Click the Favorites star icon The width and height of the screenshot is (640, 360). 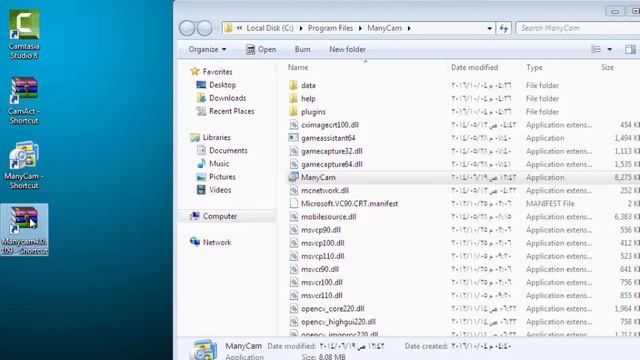pos(195,71)
